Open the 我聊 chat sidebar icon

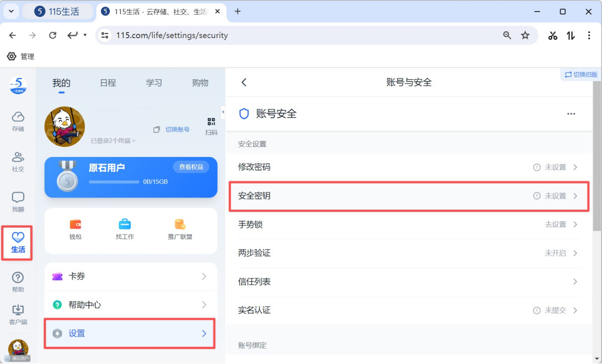18,201
